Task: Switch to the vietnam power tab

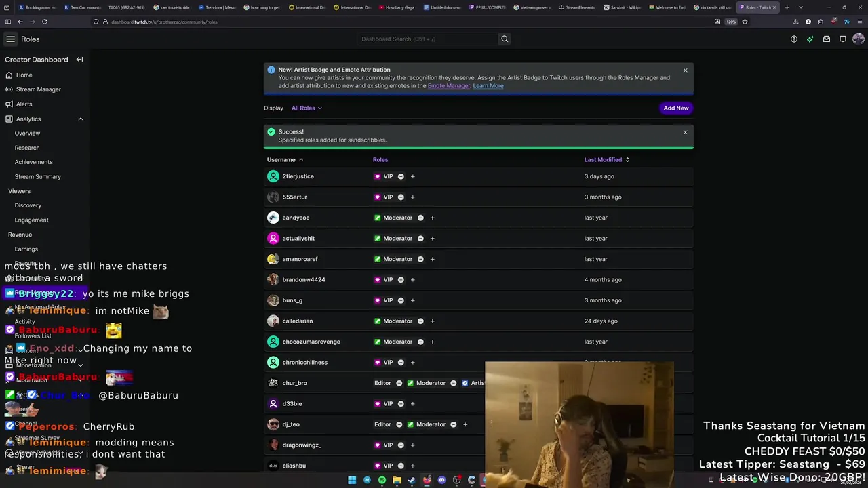Action: pyautogui.click(x=532, y=7)
